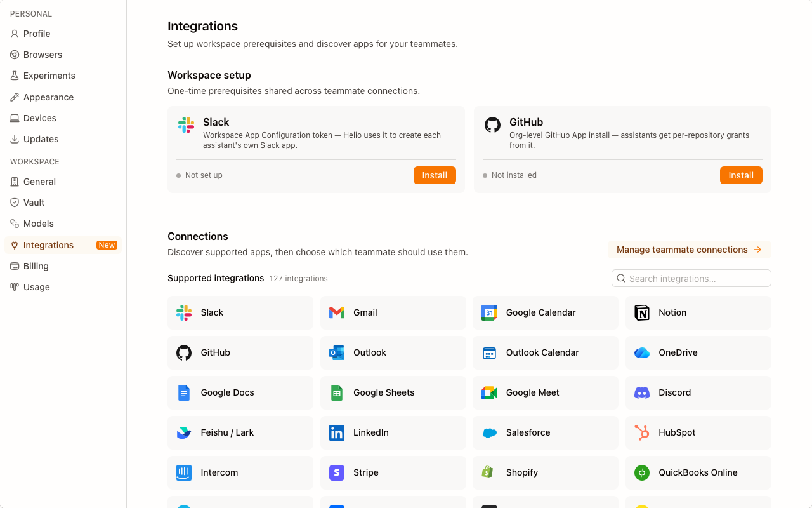
Task: Click the "127 integrations" count text
Action: tap(298, 279)
